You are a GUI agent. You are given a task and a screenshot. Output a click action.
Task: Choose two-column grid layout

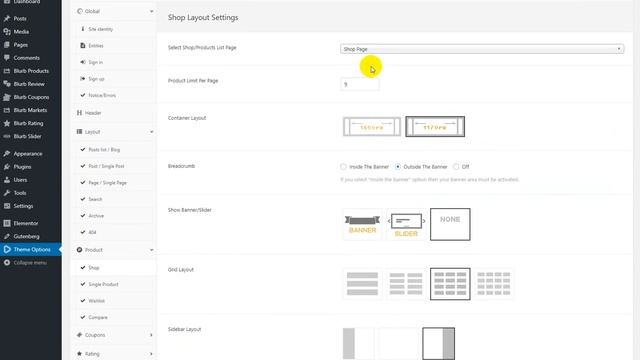coord(406,284)
